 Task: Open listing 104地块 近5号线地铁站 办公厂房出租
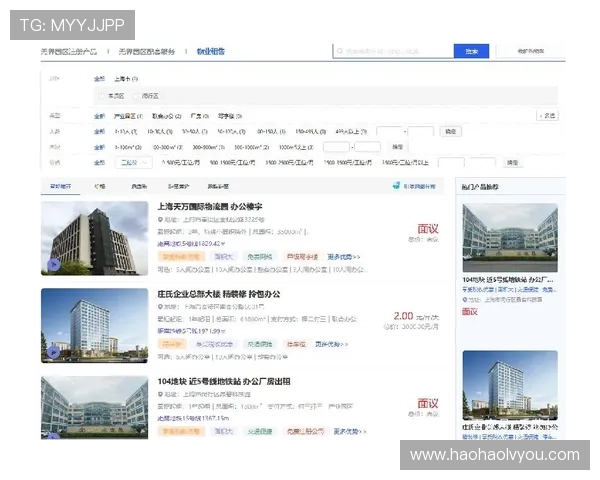224,381
